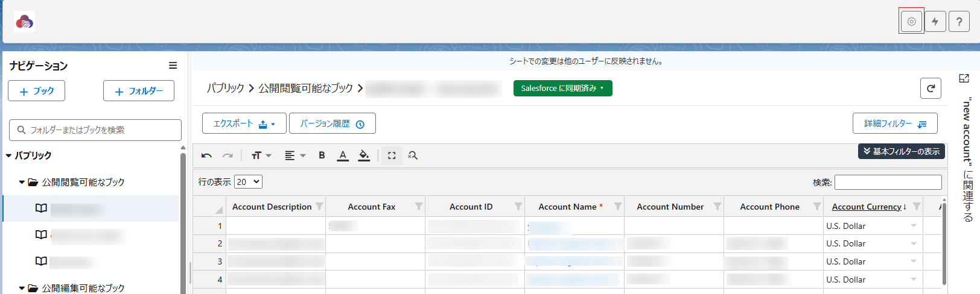Click the 検索 input field above the table
The image size is (980, 294).
(888, 182)
